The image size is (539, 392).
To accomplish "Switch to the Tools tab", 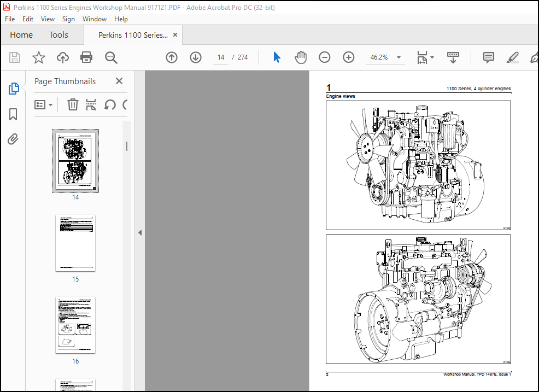I will click(59, 35).
